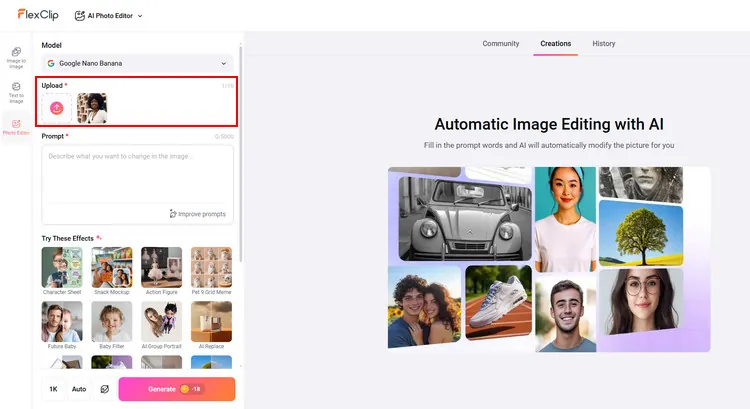Switch to the History tab
This screenshot has height=409, width=750.
tap(604, 44)
